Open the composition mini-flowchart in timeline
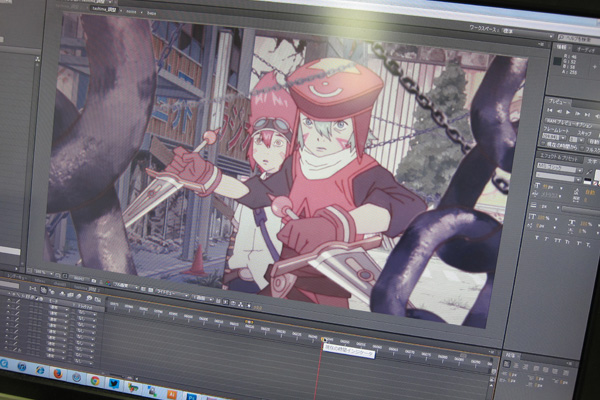600x400 pixels. (32, 288)
